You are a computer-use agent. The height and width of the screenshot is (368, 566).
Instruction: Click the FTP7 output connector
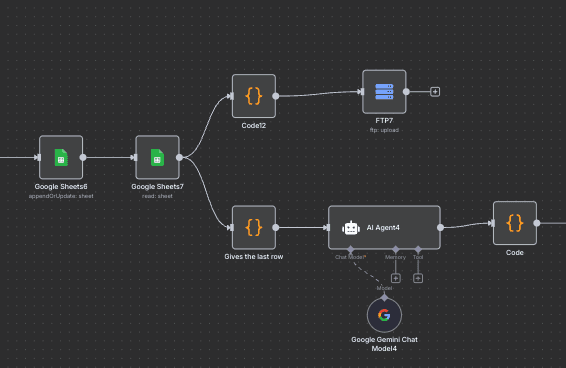click(x=406, y=92)
